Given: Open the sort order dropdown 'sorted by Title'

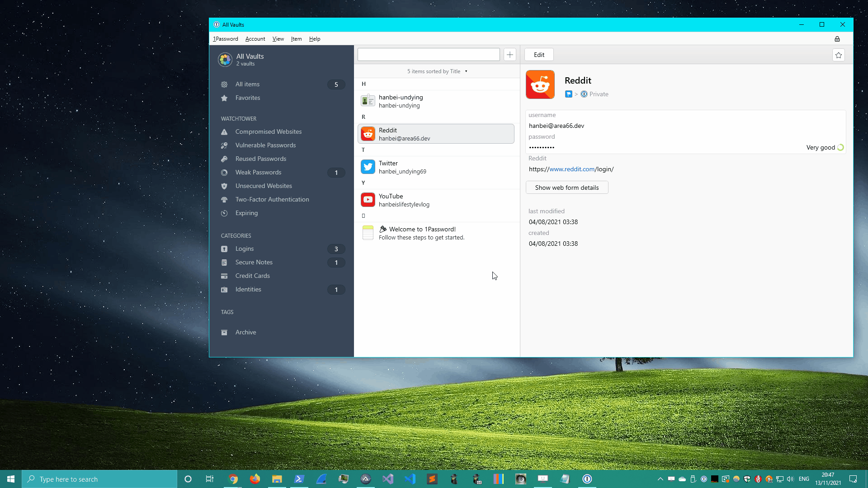Looking at the screenshot, I should click(437, 71).
